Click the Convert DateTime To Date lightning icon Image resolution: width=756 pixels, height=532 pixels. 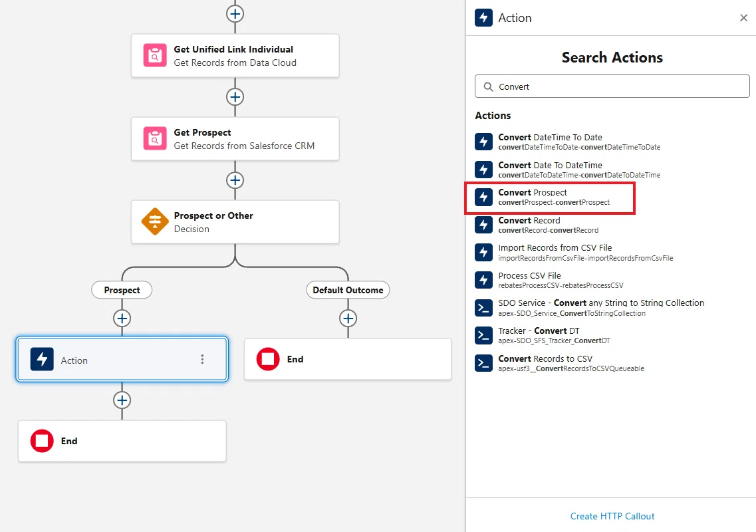point(483,142)
